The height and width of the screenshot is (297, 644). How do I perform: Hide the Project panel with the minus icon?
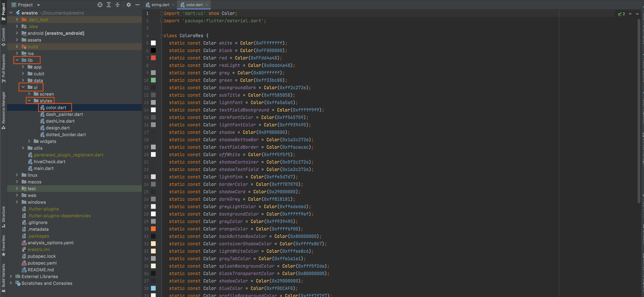[137, 5]
